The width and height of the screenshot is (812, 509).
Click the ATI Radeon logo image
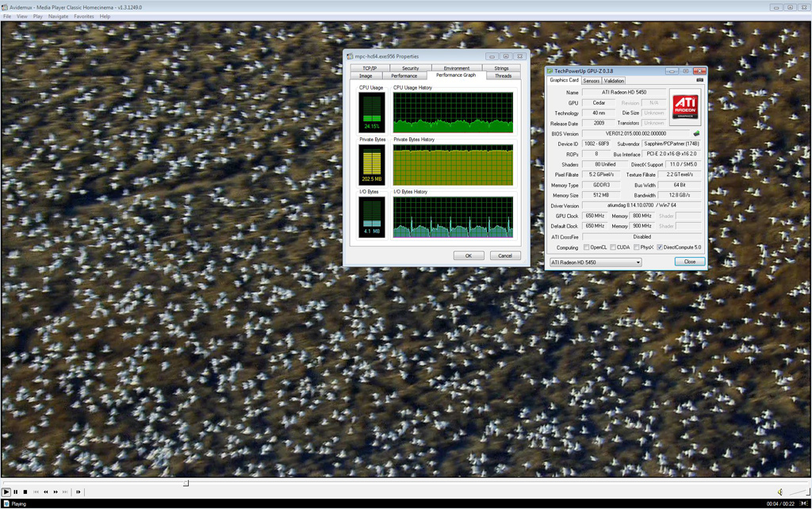click(685, 106)
